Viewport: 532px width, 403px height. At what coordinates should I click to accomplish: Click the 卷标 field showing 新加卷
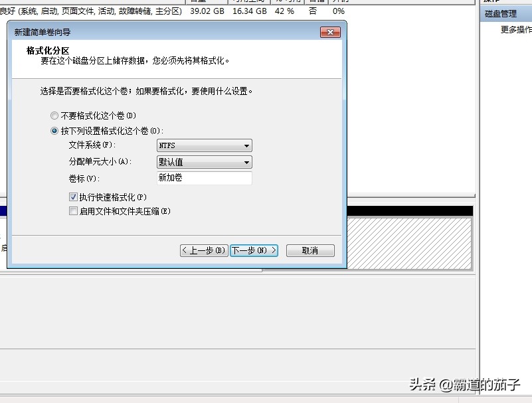[204, 179]
